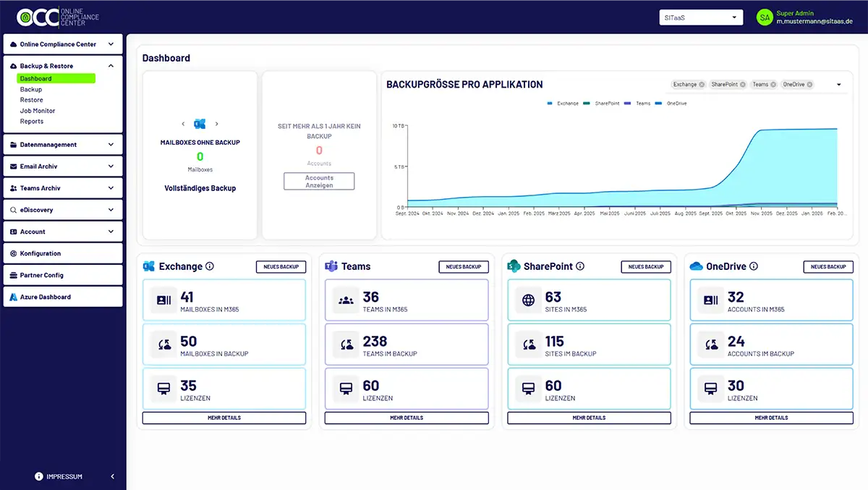The height and width of the screenshot is (490, 868).
Task: Select Reports under Backup & Restore
Action: 32,122
